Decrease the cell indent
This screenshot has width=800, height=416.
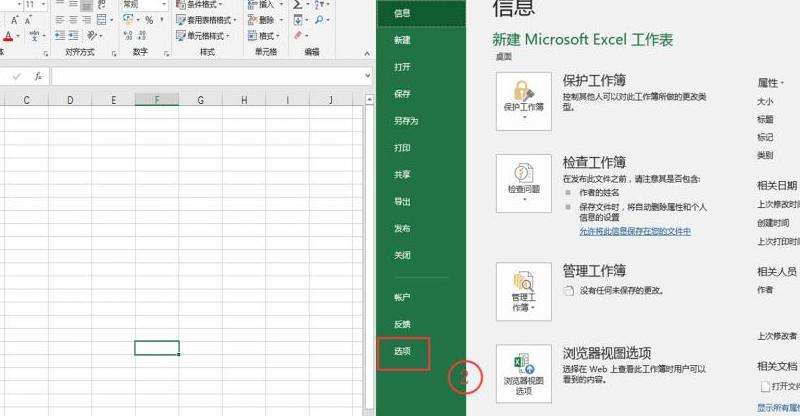click(60, 36)
